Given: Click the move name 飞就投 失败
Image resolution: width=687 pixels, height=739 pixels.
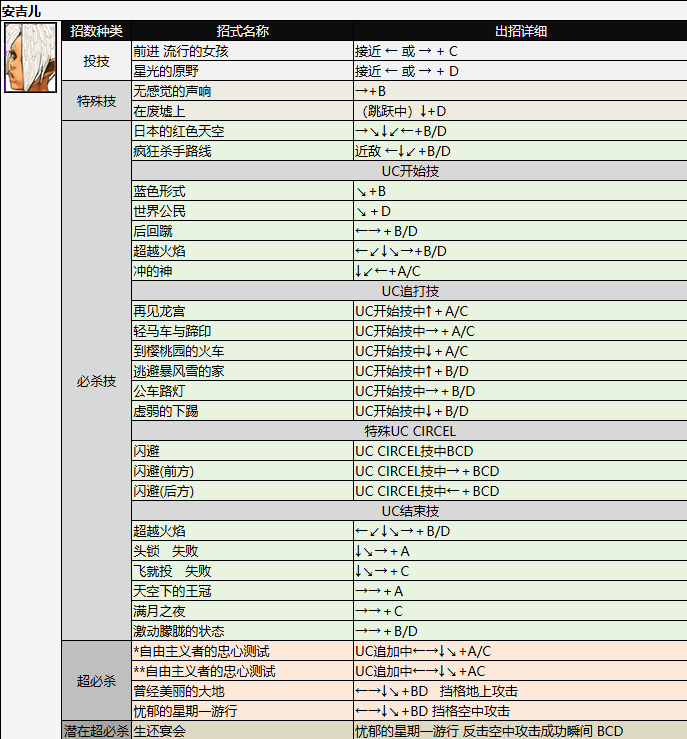Looking at the screenshot, I should pyautogui.click(x=172, y=571).
